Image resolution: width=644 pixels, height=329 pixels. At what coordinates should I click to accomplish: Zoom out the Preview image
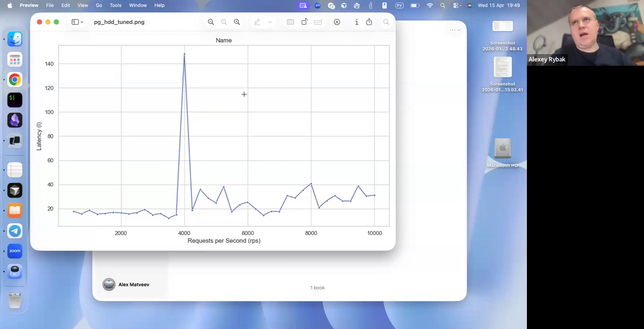(x=211, y=22)
